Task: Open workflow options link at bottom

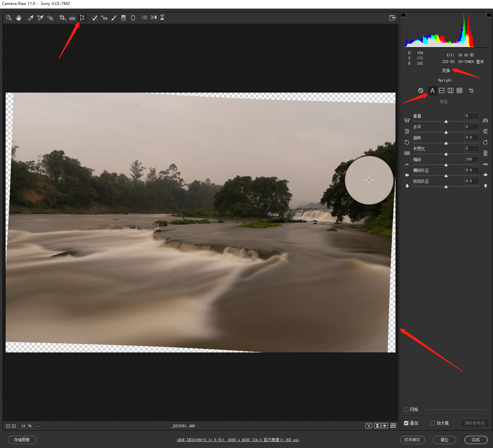Action: coord(238,440)
